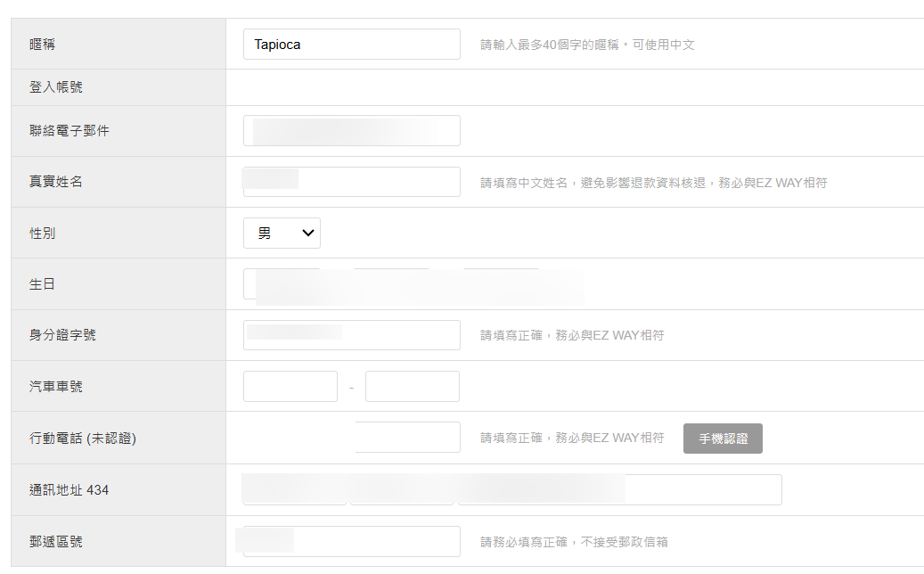Click the 真實姓名 hint about 中文姓名
Image resolution: width=924 pixels, height=574 pixels.
click(x=653, y=183)
